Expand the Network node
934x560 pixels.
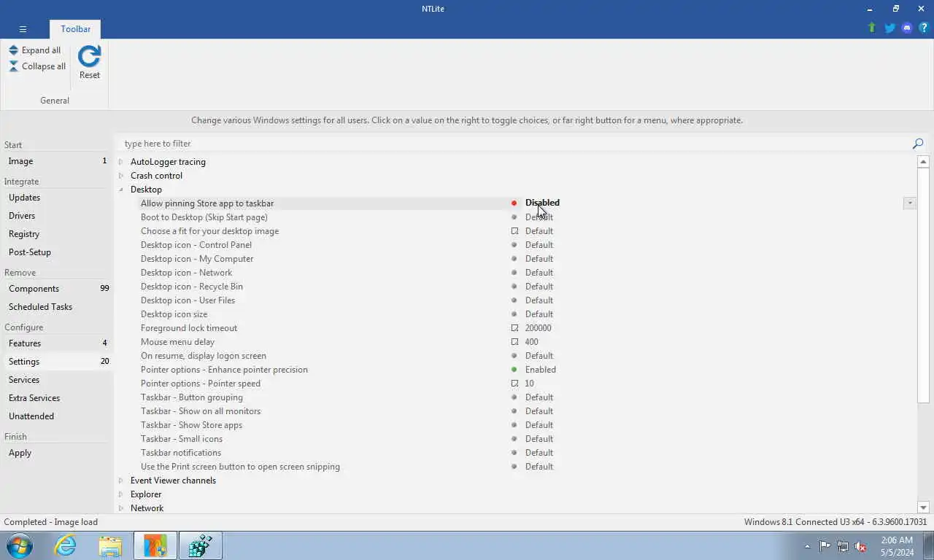(x=121, y=508)
